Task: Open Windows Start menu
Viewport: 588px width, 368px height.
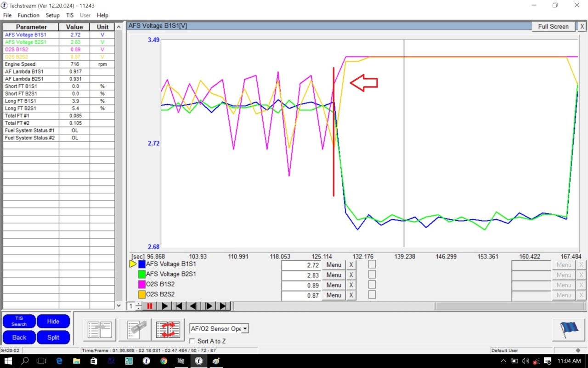Action: 8,361
